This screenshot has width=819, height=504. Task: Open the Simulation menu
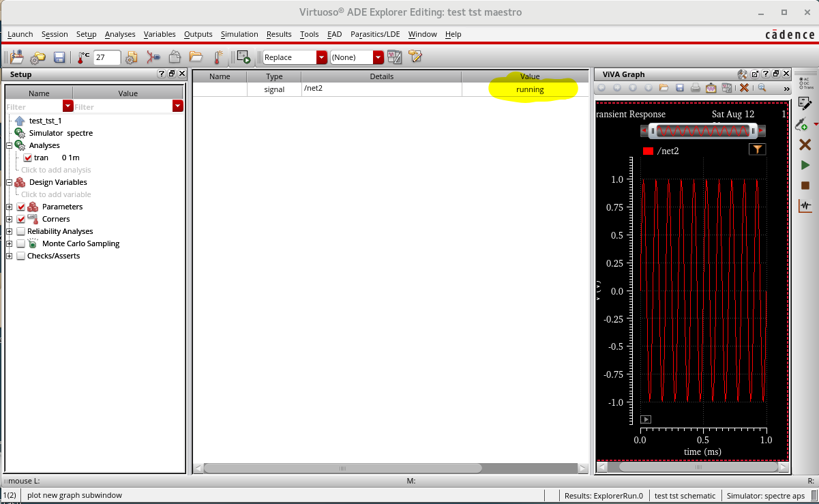point(239,34)
